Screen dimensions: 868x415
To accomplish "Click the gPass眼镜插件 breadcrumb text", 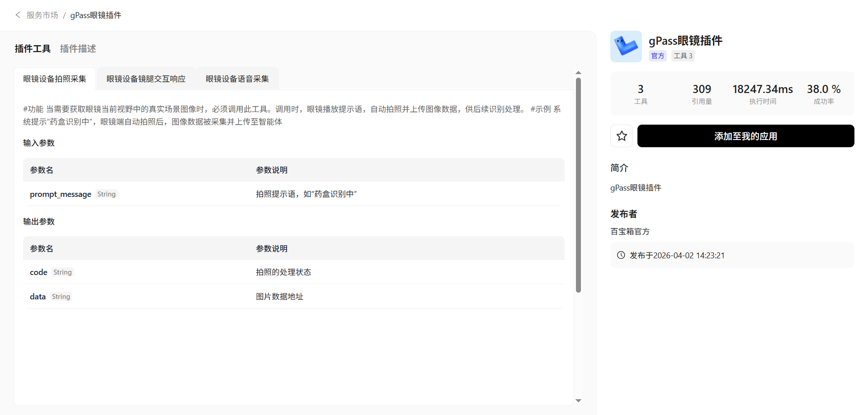I will [96, 15].
